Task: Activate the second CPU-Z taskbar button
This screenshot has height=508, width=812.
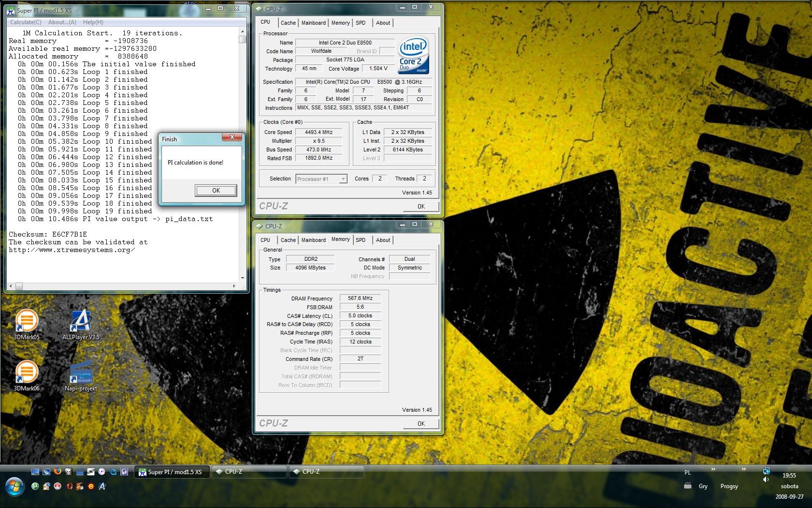Action: [x=326, y=472]
